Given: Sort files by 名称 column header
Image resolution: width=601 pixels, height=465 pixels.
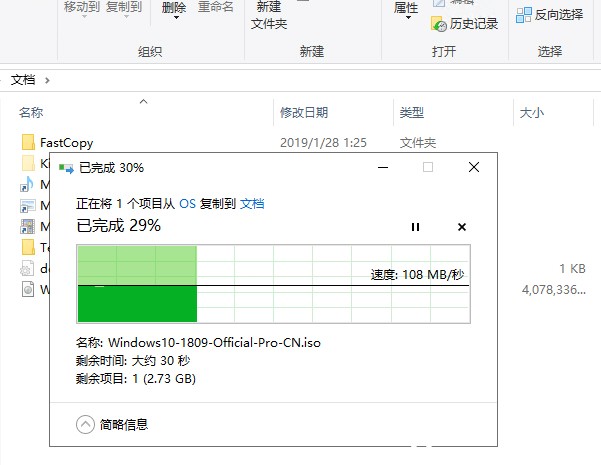Looking at the screenshot, I should tap(31, 113).
